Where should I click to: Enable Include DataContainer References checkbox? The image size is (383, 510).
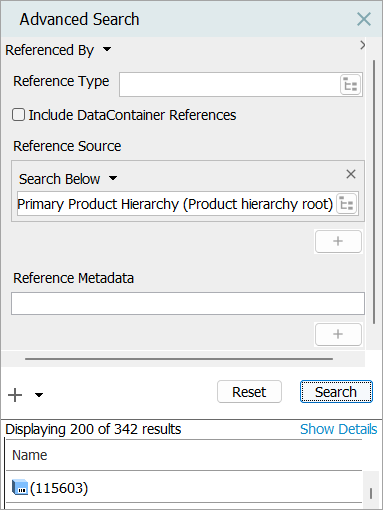(18, 115)
